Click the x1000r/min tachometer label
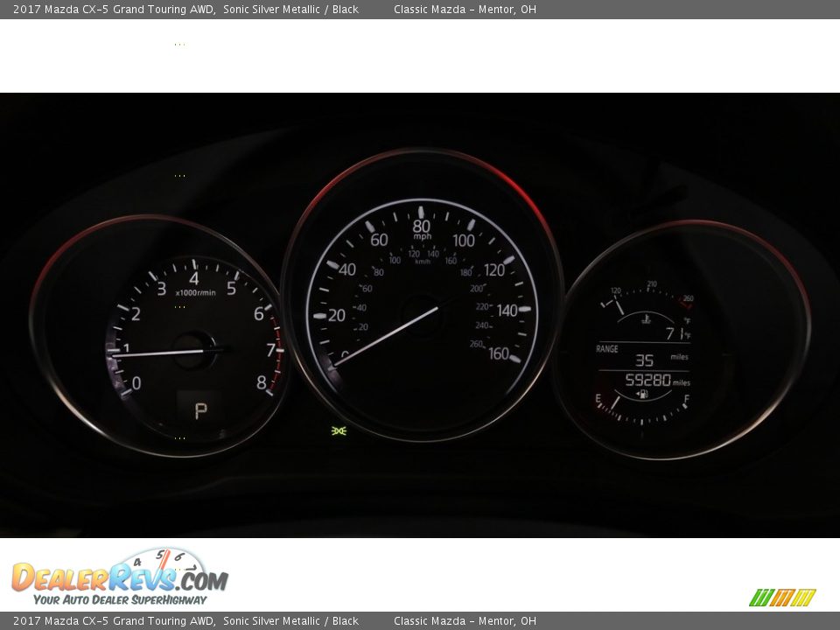This screenshot has width=840, height=630. pyautogui.click(x=195, y=293)
